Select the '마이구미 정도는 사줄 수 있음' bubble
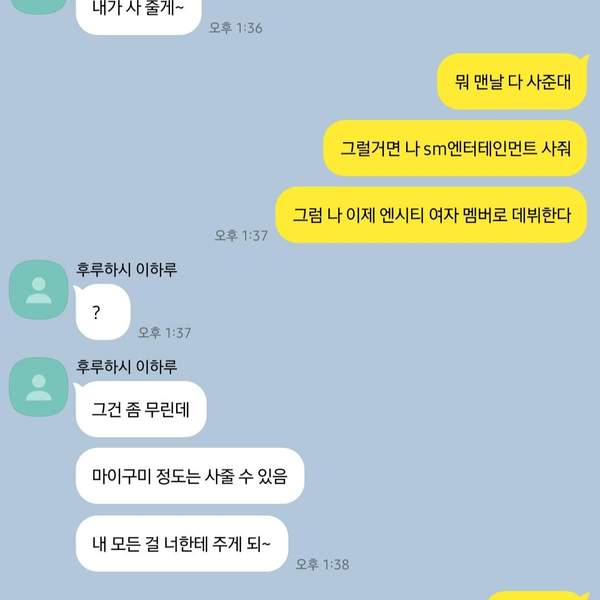 coord(190,476)
